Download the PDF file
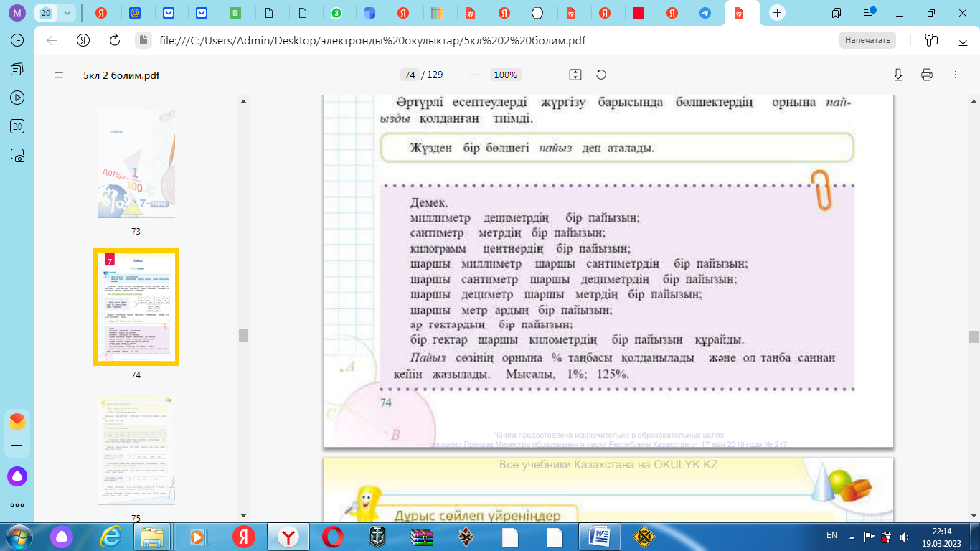Viewport: 980px width, 551px height. [897, 75]
